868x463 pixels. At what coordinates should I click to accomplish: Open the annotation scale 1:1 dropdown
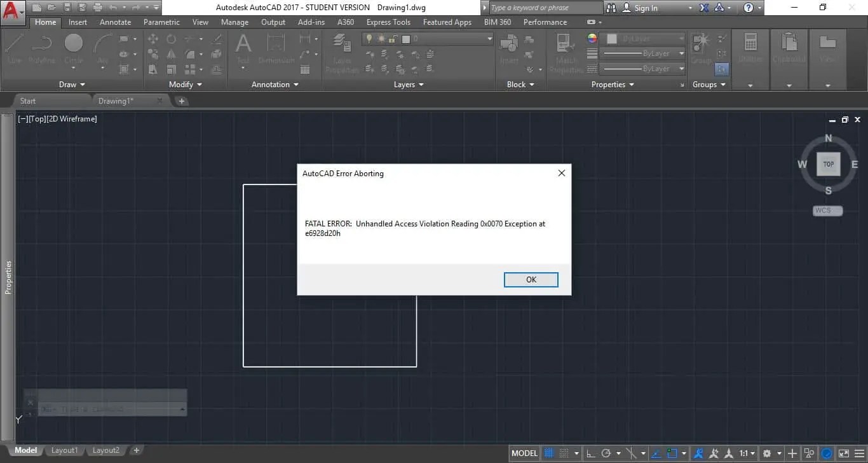745,453
